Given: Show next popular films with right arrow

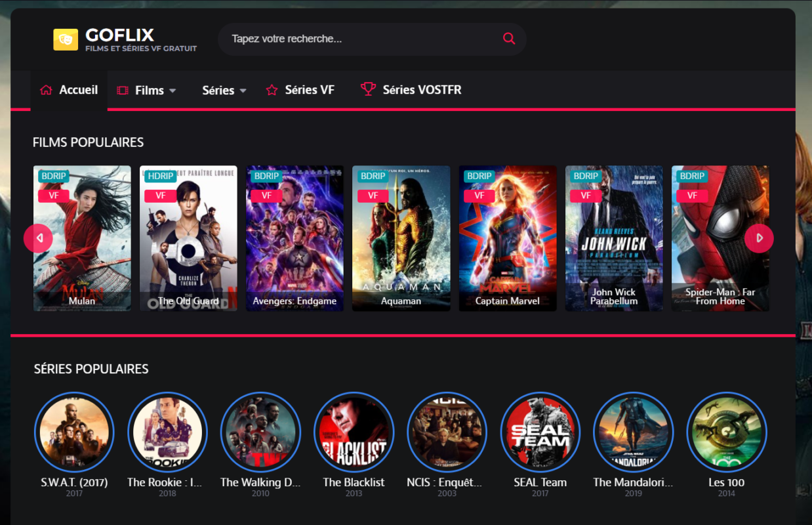Looking at the screenshot, I should pyautogui.click(x=759, y=238).
